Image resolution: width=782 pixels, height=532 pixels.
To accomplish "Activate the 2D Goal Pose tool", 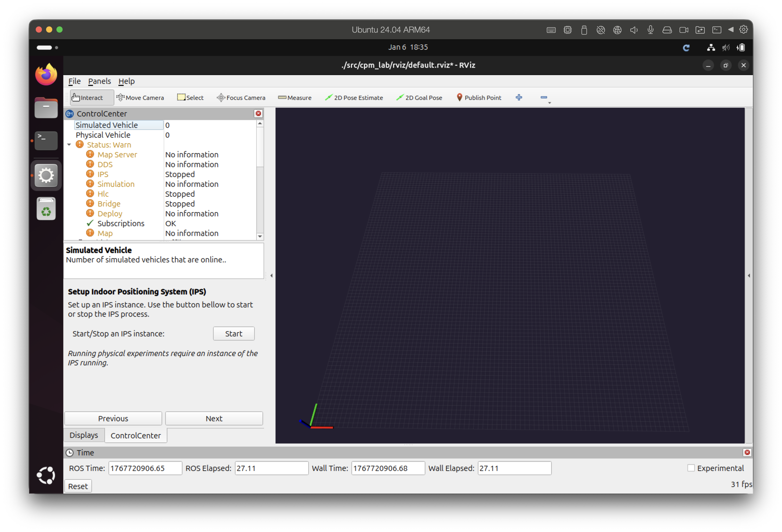I will [419, 98].
